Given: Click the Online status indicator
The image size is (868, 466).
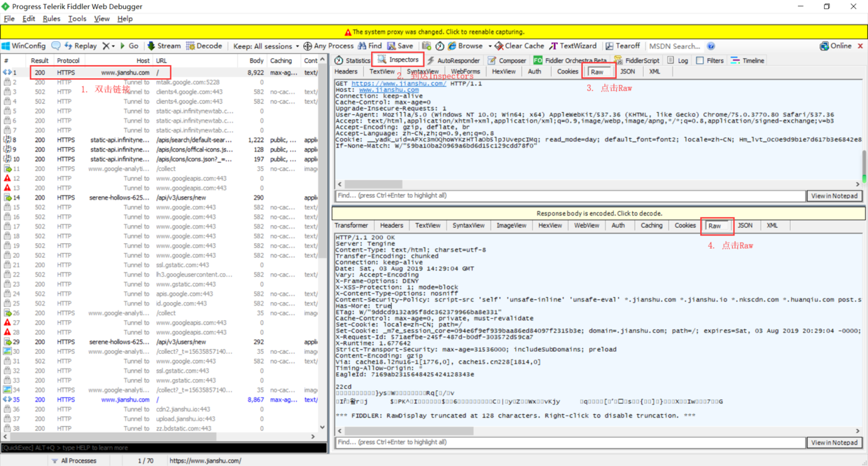Looking at the screenshot, I should point(835,46).
